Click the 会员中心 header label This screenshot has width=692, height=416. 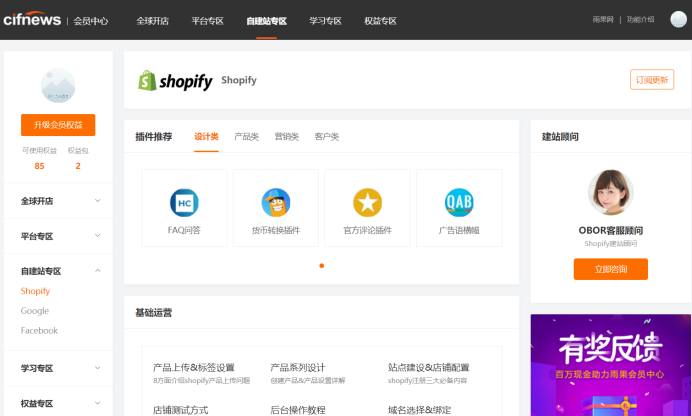90,21
